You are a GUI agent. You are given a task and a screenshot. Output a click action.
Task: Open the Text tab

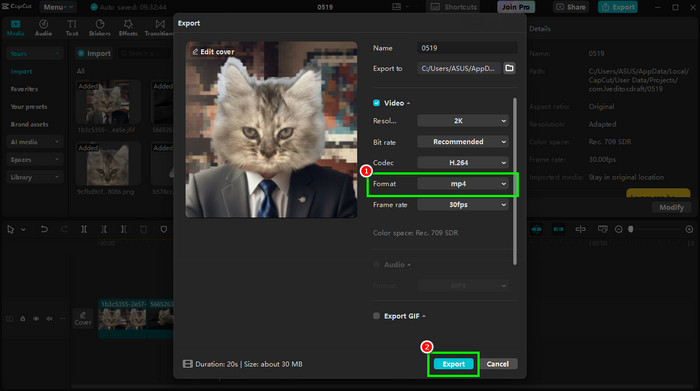pyautogui.click(x=72, y=28)
